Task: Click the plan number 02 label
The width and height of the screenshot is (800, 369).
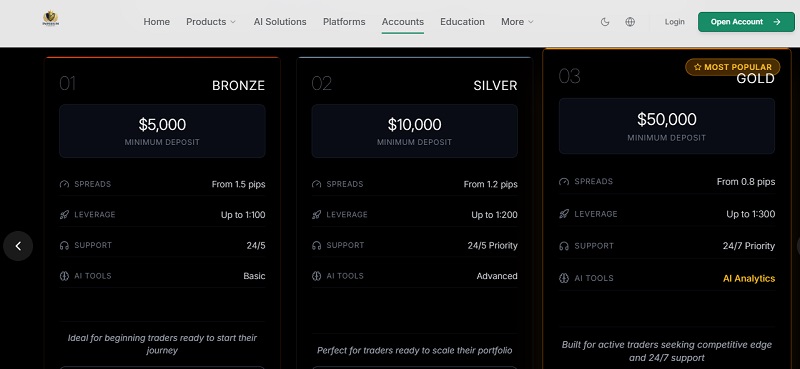Action: point(321,84)
